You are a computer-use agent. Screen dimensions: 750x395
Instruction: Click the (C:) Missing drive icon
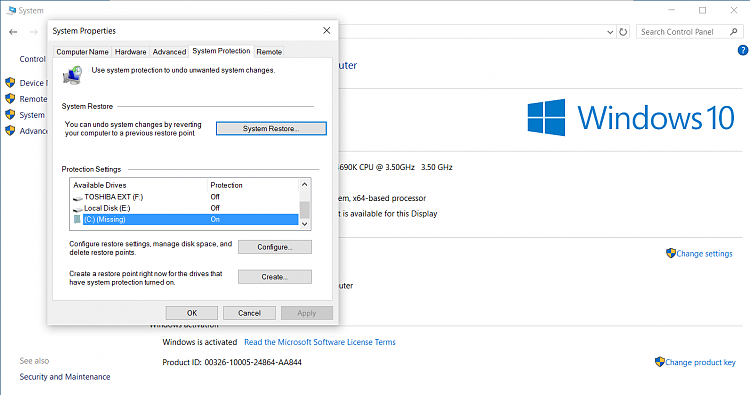pos(77,219)
